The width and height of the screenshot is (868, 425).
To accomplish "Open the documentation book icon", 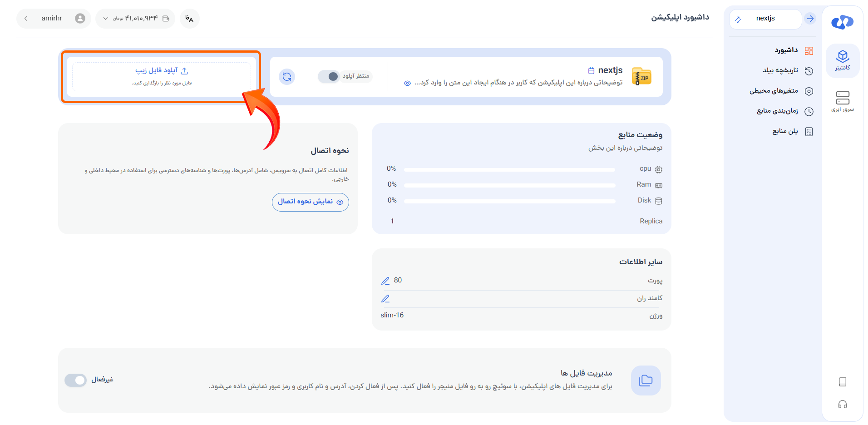I will [843, 382].
